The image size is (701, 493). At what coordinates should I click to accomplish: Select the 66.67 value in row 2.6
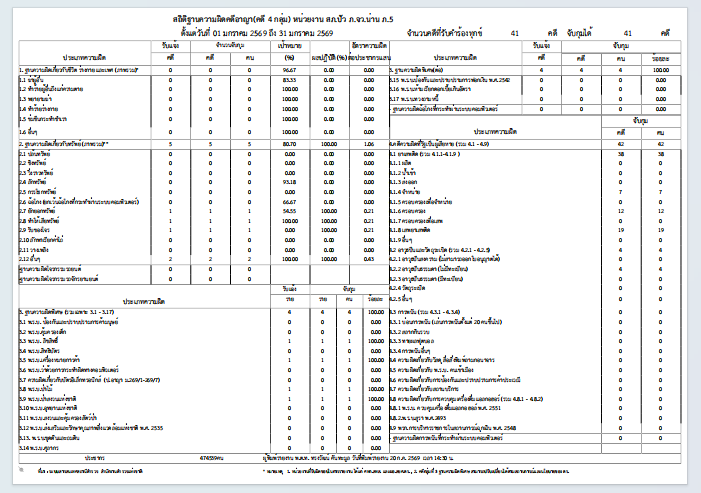[x=290, y=202]
